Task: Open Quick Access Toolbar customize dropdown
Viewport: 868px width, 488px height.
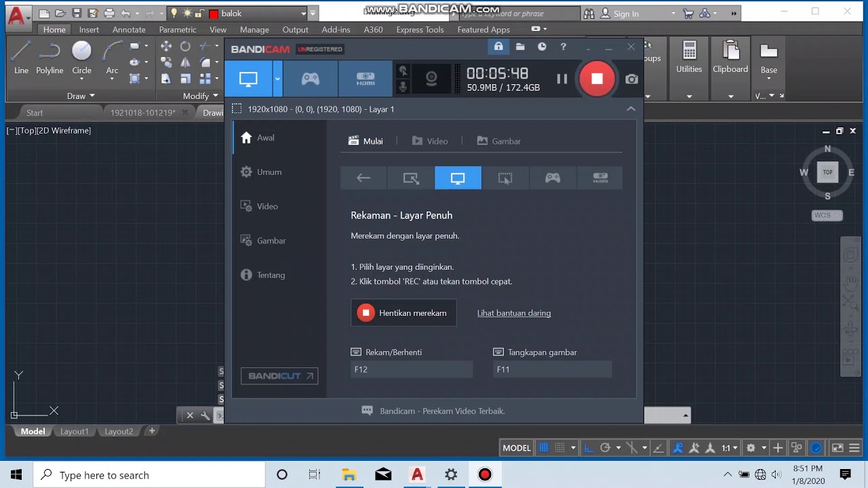Action: point(313,14)
